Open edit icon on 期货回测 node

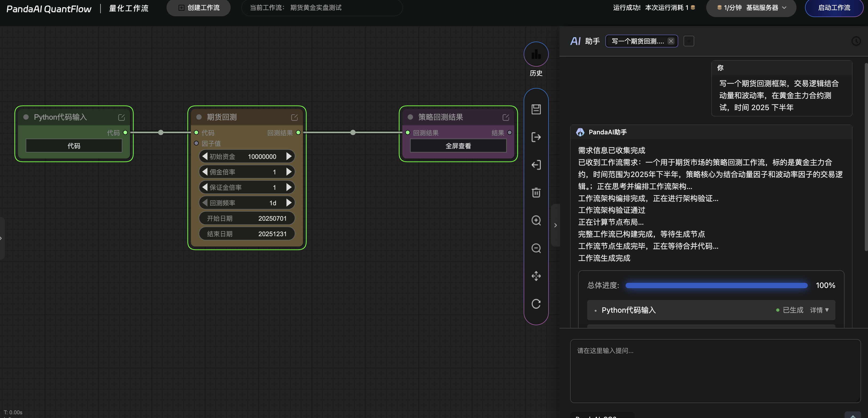(294, 117)
